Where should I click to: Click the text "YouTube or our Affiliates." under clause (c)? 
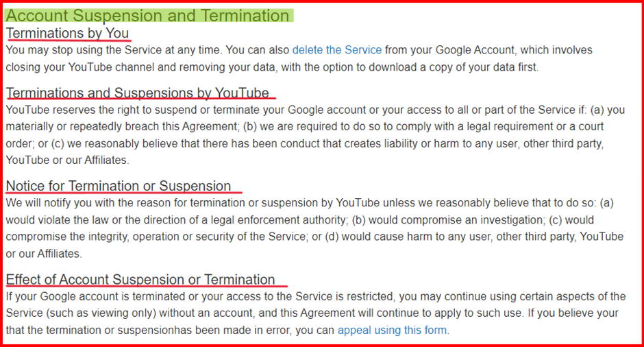67,160
